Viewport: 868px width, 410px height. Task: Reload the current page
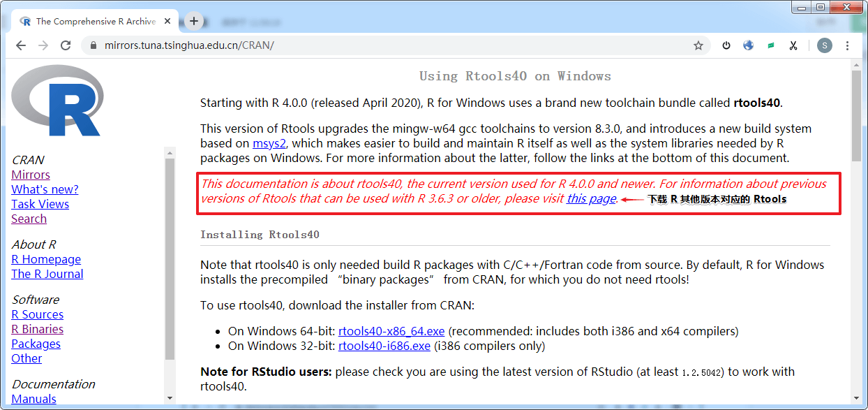(66, 45)
